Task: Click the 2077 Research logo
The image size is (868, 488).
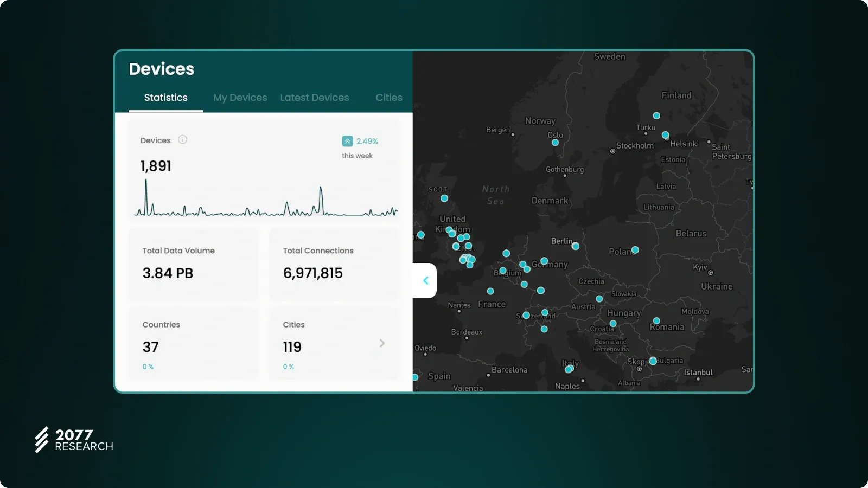Action: point(74,440)
